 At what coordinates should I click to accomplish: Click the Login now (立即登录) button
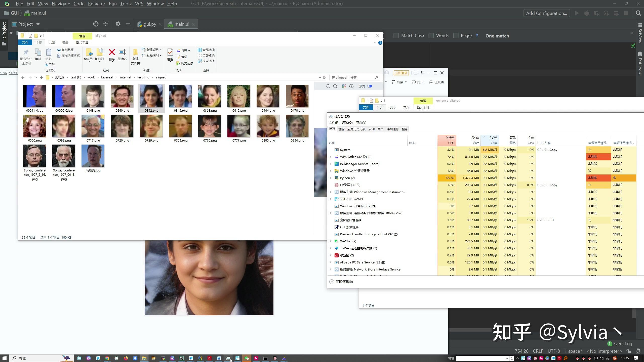tap(401, 73)
